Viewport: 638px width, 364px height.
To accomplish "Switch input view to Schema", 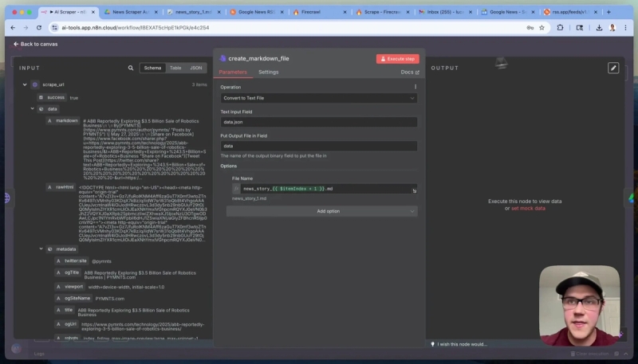I will tap(152, 68).
